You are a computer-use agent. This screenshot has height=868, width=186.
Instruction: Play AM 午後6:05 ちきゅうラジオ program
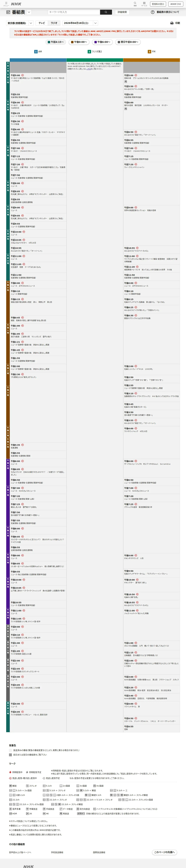pyautogui.click(x=23, y=469)
